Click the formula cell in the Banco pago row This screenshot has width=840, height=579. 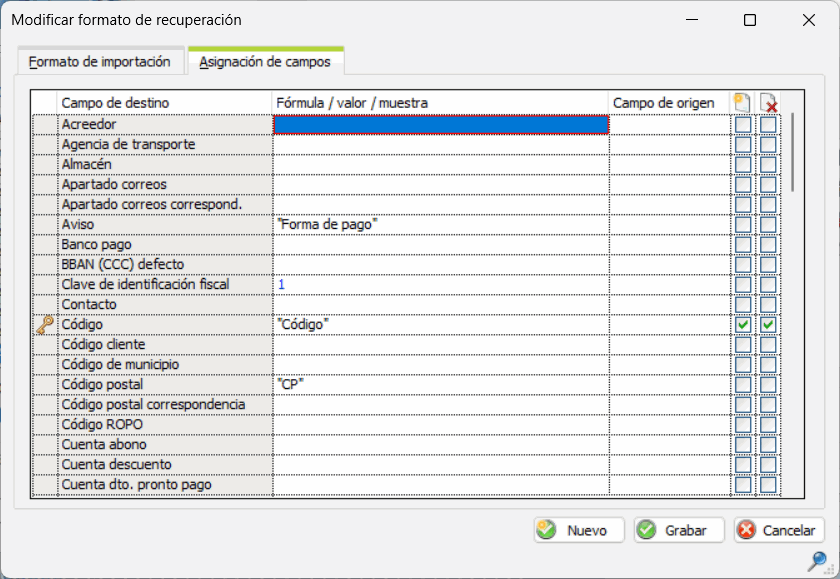(441, 245)
